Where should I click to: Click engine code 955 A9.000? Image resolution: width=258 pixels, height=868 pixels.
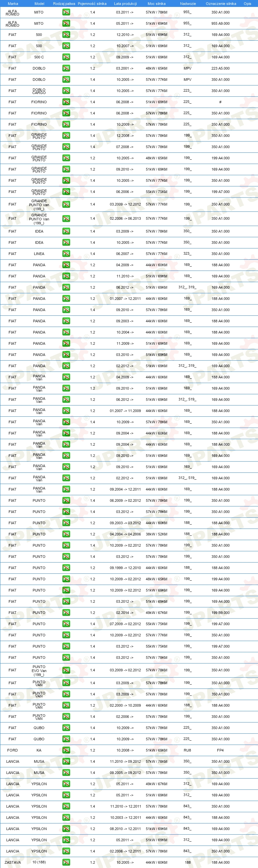coord(221,23)
